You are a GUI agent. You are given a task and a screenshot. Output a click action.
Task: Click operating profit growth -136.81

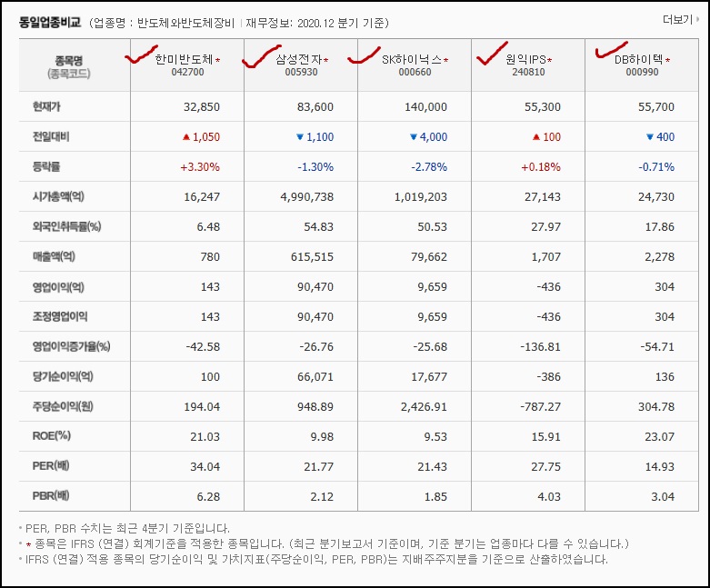click(x=540, y=347)
